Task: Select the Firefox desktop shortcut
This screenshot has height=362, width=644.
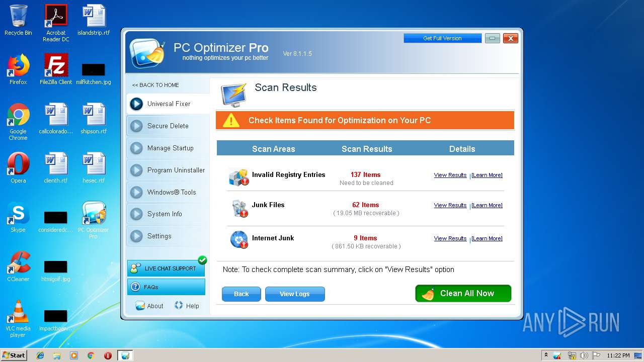Action: [18, 69]
